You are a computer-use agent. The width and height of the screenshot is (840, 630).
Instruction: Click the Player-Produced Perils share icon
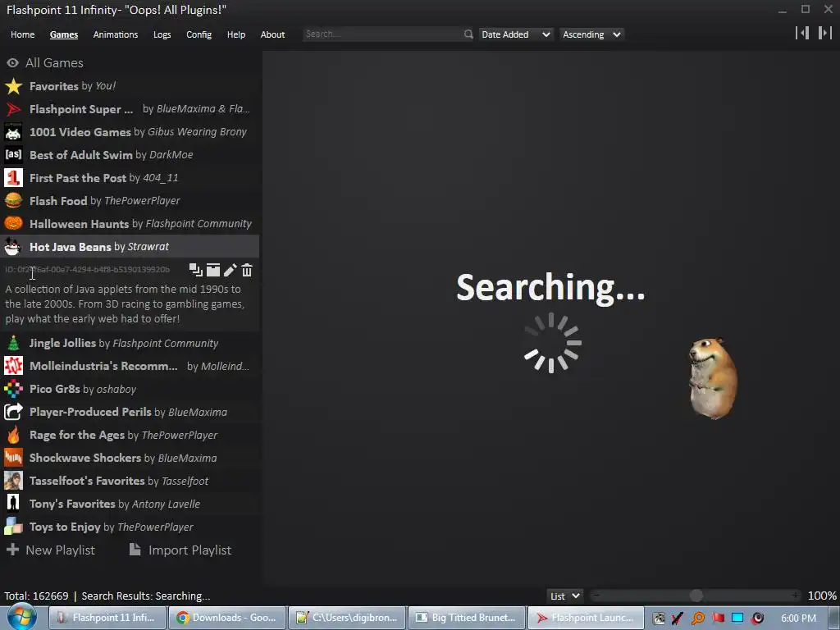point(13,412)
